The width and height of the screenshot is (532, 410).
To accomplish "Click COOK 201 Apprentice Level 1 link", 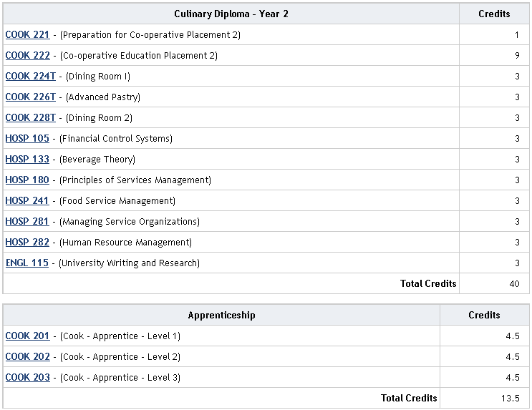I will tap(27, 336).
